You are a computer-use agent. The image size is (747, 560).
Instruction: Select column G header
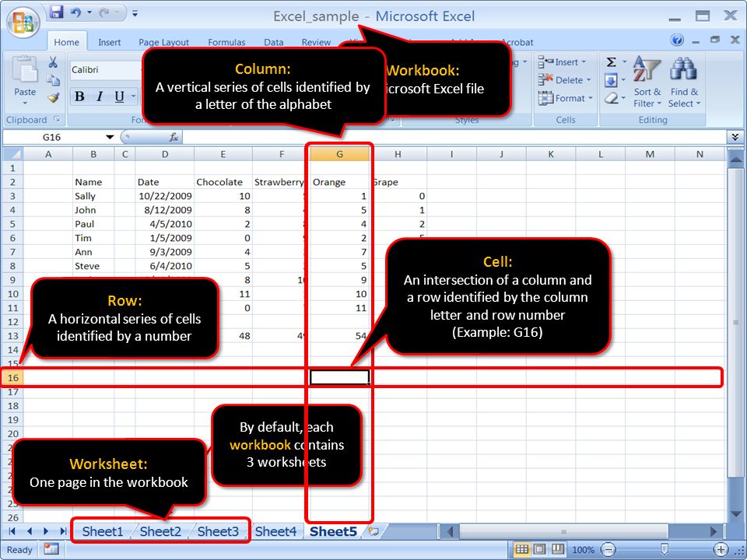click(x=339, y=154)
